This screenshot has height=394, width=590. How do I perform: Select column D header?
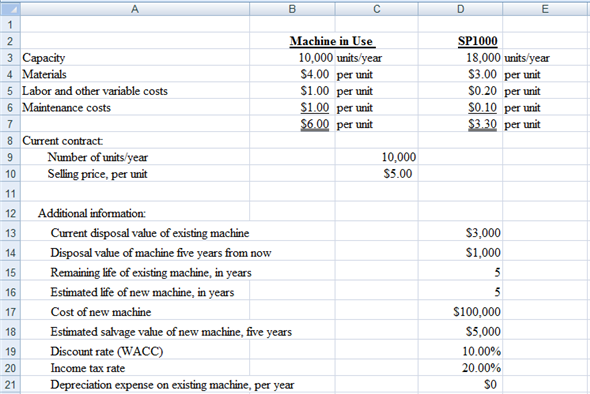point(460,9)
